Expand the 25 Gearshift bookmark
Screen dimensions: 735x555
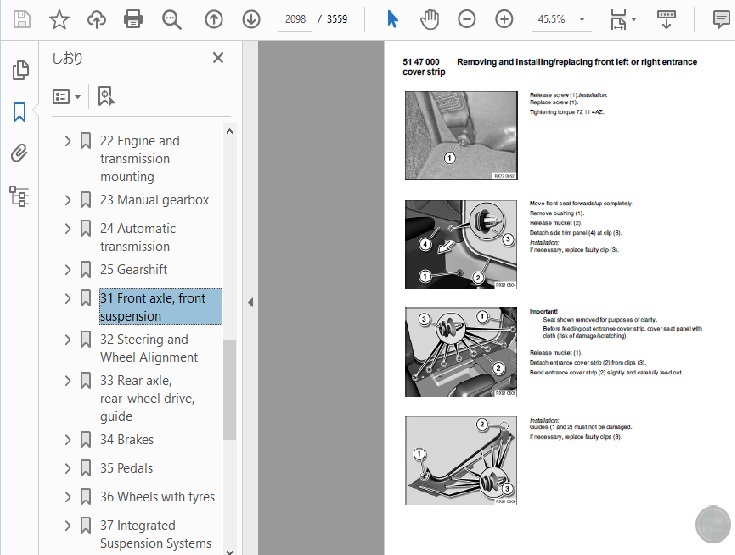click(x=68, y=270)
